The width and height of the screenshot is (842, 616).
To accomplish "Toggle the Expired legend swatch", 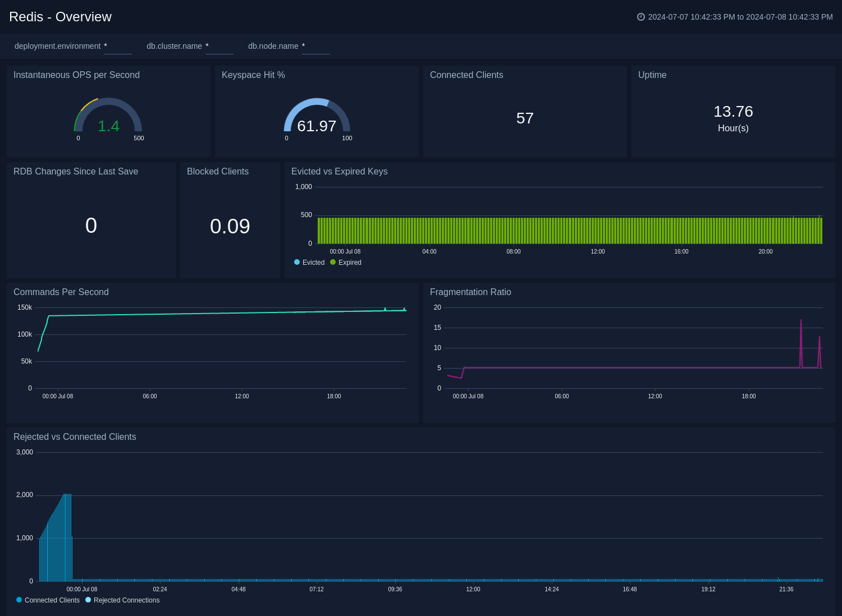I will click(x=333, y=262).
